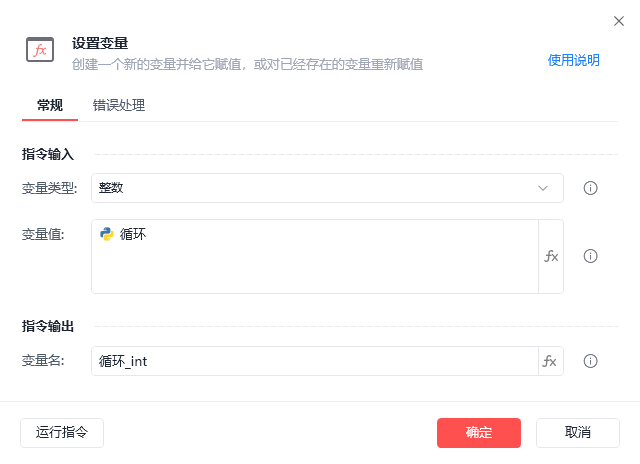Show info tooltip for 变量名
This screenshot has height=464, width=640.
(590, 361)
